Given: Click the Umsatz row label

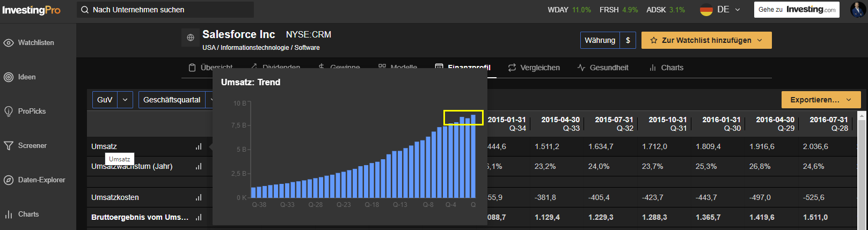Looking at the screenshot, I should point(104,146).
